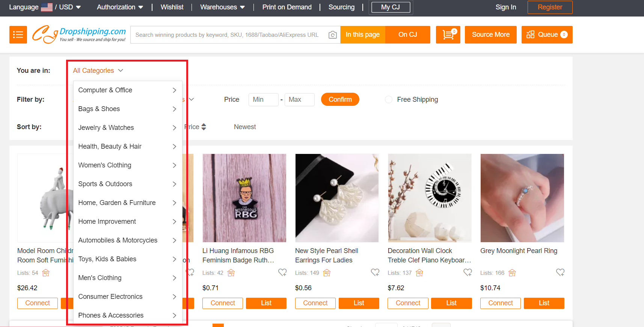Screen dimensions: 644x327
Task: Open the Authorization dropdown
Action: click(120, 7)
